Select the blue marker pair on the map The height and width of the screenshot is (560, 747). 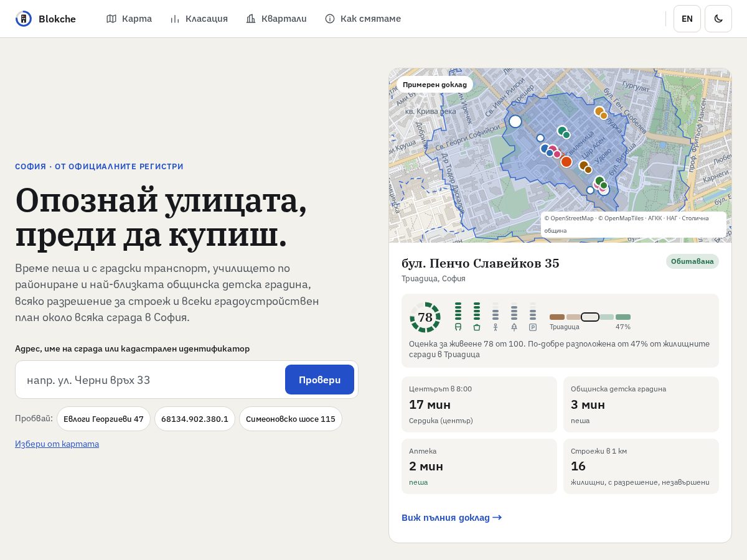pos(547,150)
